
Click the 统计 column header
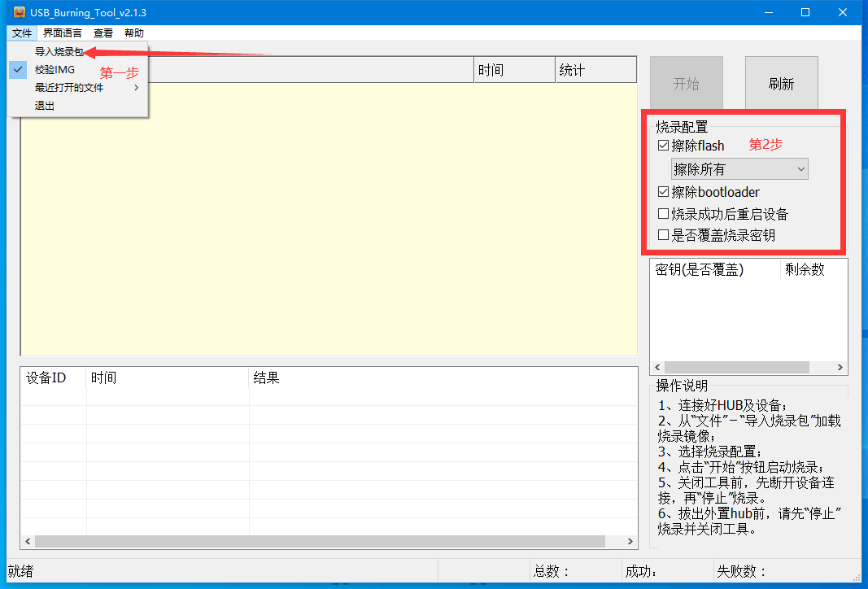(595, 71)
